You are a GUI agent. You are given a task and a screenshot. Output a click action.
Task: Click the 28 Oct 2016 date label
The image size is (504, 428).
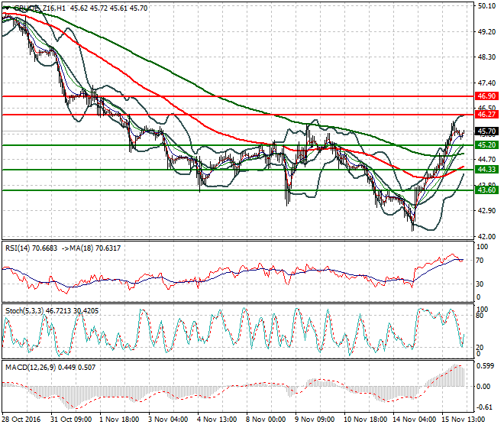pyautogui.click(x=22, y=420)
